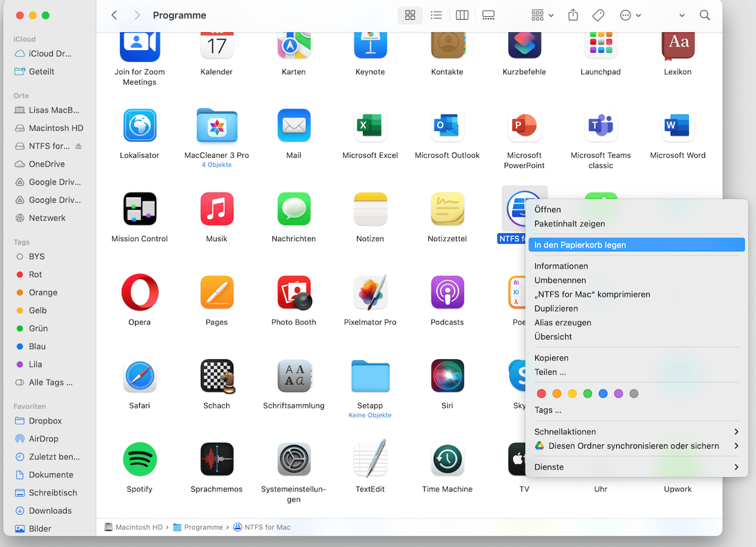Image resolution: width=756 pixels, height=547 pixels.
Task: Select the Microsoft Outlook app icon
Action: (x=447, y=126)
